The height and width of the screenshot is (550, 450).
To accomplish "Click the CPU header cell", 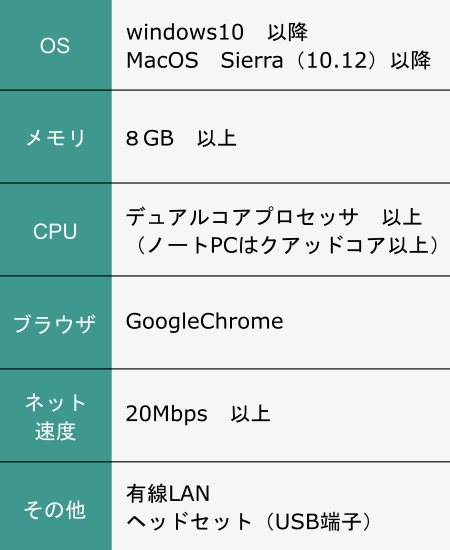I will click(56, 230).
